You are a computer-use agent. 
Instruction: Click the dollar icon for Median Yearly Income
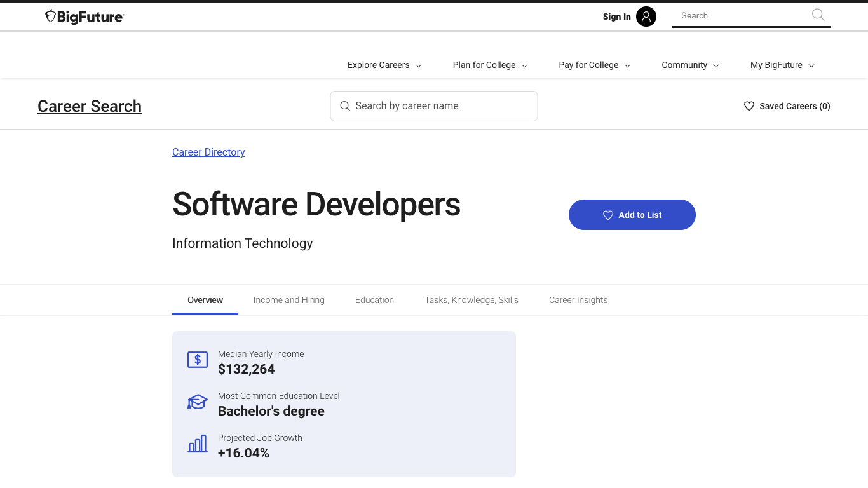(198, 360)
